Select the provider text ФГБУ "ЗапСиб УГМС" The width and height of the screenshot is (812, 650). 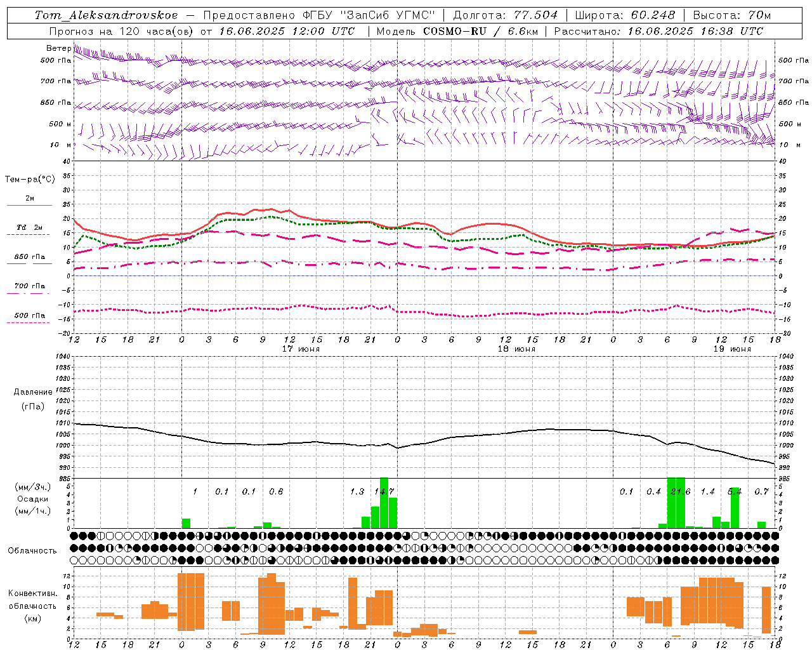pyautogui.click(x=368, y=15)
